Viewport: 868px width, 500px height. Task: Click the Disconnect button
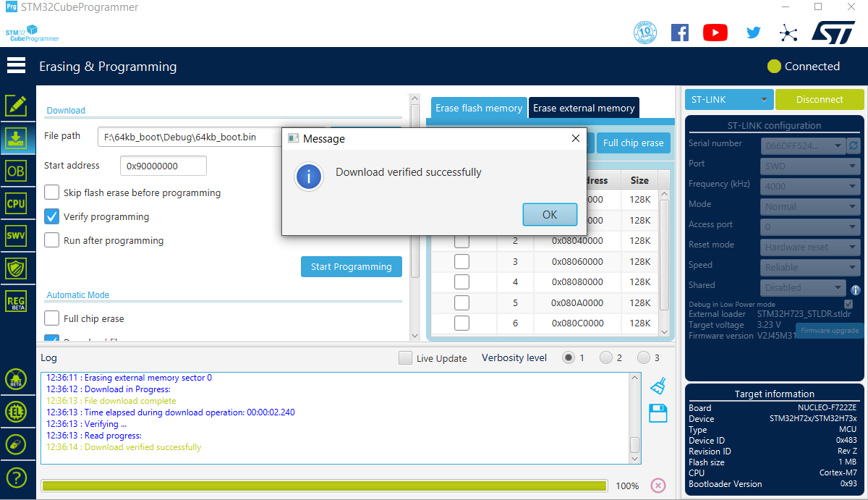[x=820, y=99]
